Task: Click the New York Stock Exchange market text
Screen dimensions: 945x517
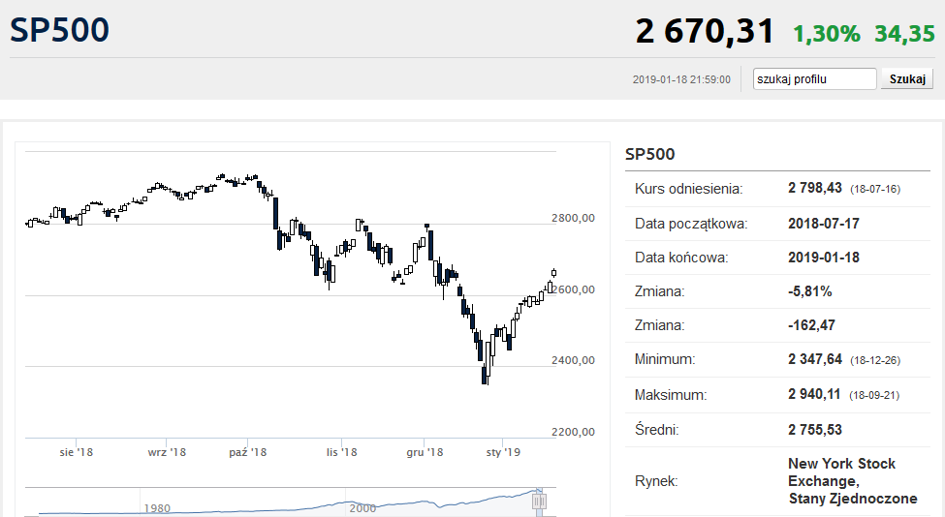Action: [852, 481]
